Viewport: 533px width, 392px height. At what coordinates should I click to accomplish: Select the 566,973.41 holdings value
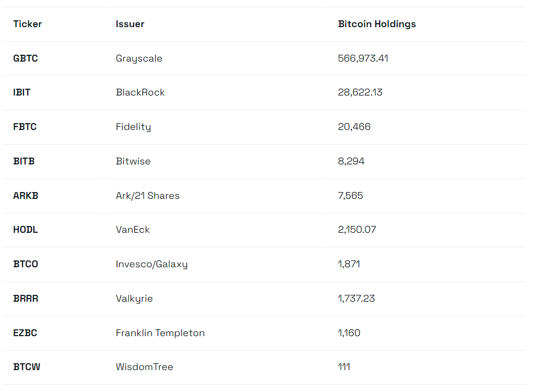click(363, 58)
